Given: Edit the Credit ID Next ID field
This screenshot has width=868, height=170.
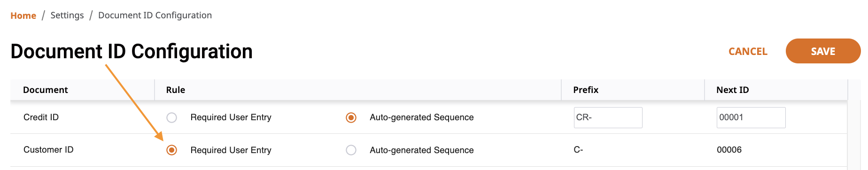Looking at the screenshot, I should (751, 117).
